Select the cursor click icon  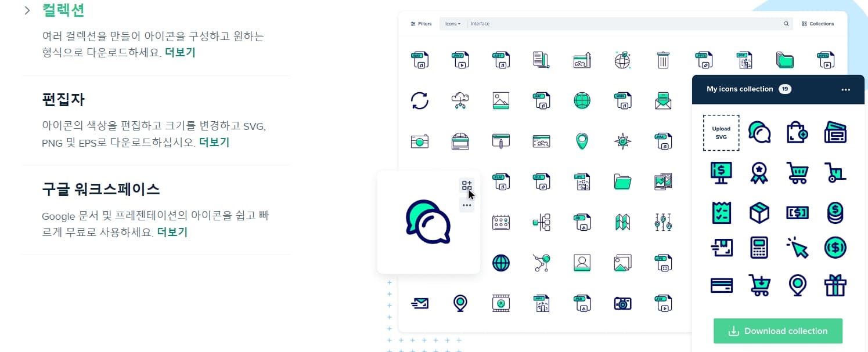pyautogui.click(x=797, y=248)
